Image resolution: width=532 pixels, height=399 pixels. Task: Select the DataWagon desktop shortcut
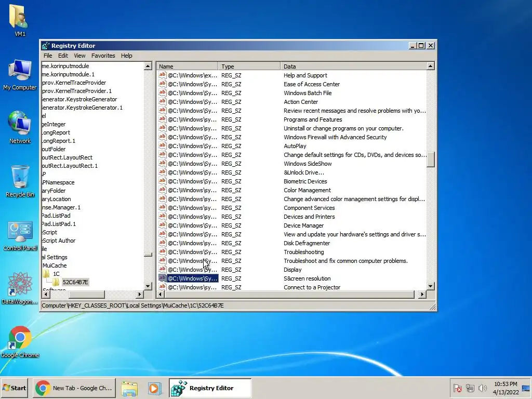click(x=20, y=284)
